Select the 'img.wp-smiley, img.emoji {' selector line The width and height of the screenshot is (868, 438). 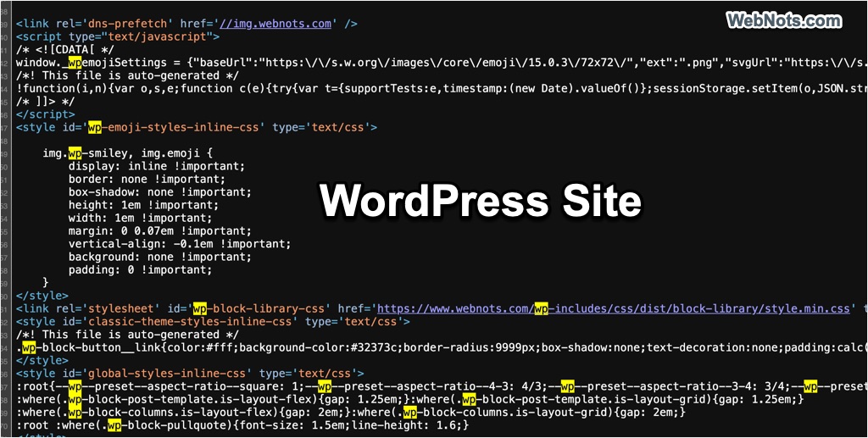coord(127,153)
